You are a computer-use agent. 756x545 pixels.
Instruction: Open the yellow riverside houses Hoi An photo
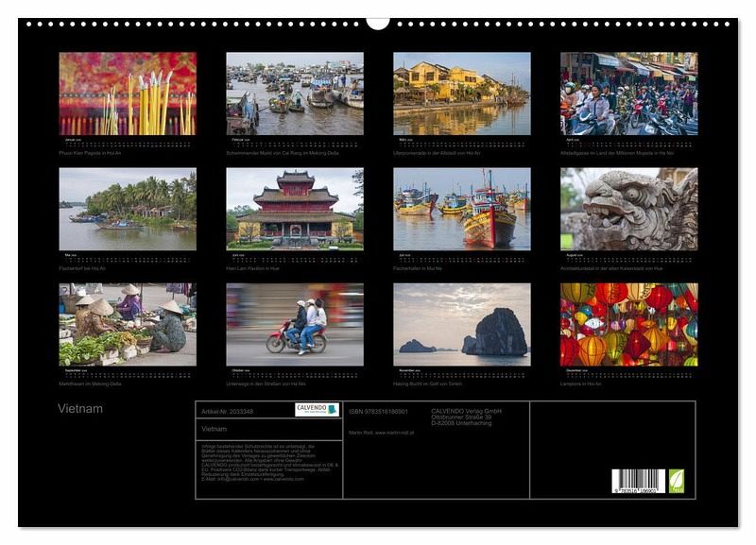(461, 94)
